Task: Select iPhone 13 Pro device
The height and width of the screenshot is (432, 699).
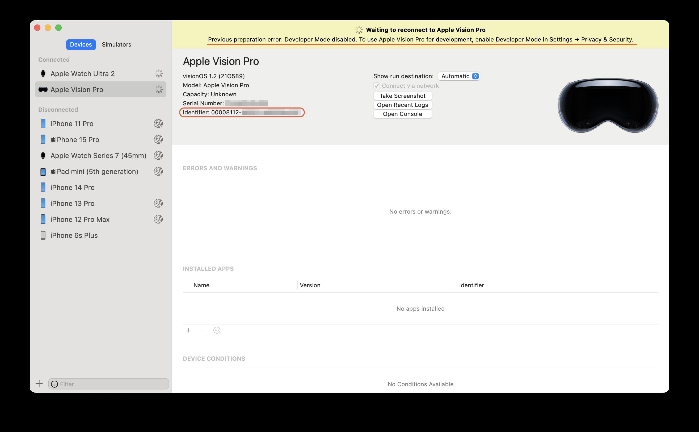Action: click(x=100, y=203)
